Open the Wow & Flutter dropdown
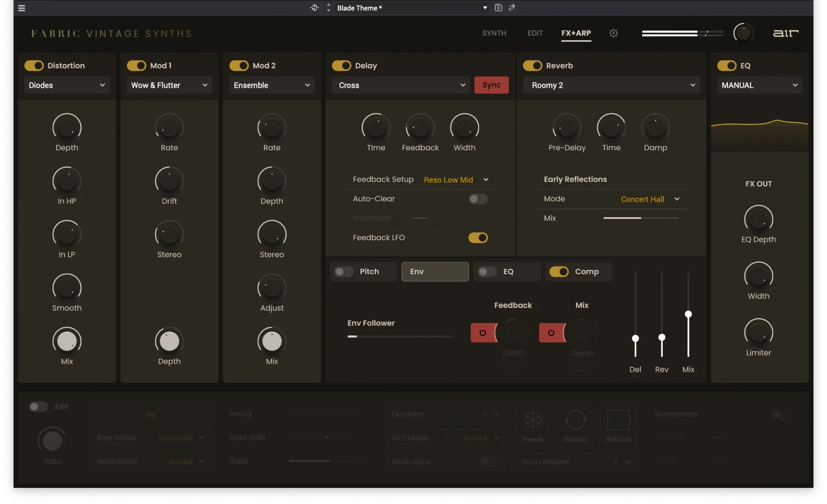 point(169,85)
